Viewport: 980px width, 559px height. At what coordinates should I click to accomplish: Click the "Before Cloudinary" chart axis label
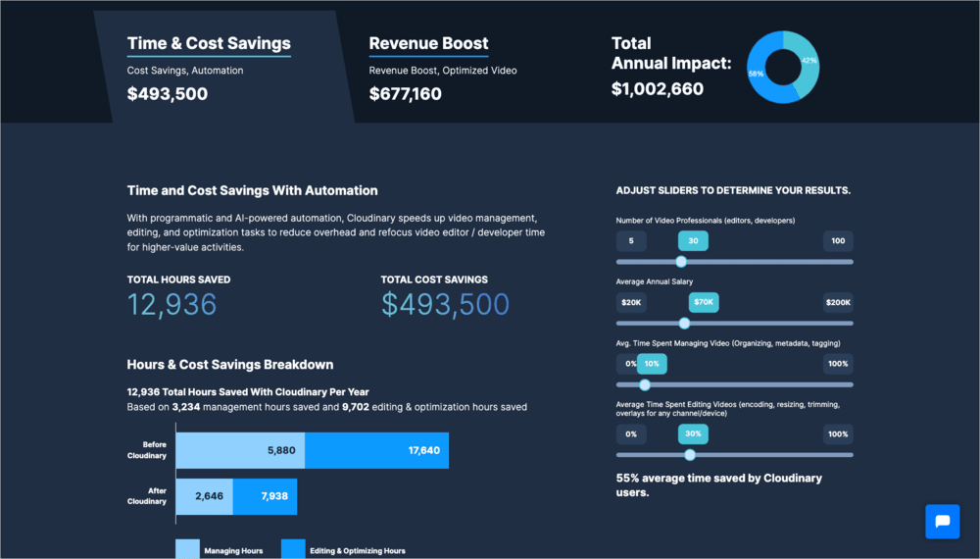point(147,450)
